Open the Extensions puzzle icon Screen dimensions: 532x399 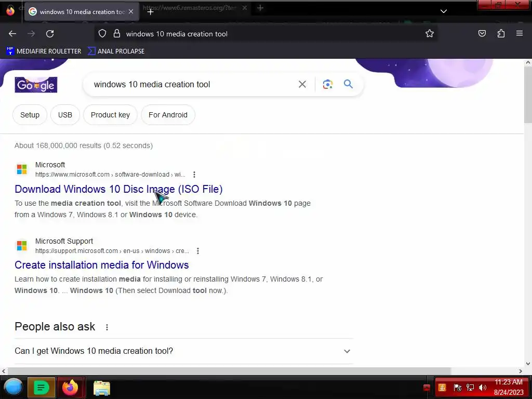(x=501, y=34)
